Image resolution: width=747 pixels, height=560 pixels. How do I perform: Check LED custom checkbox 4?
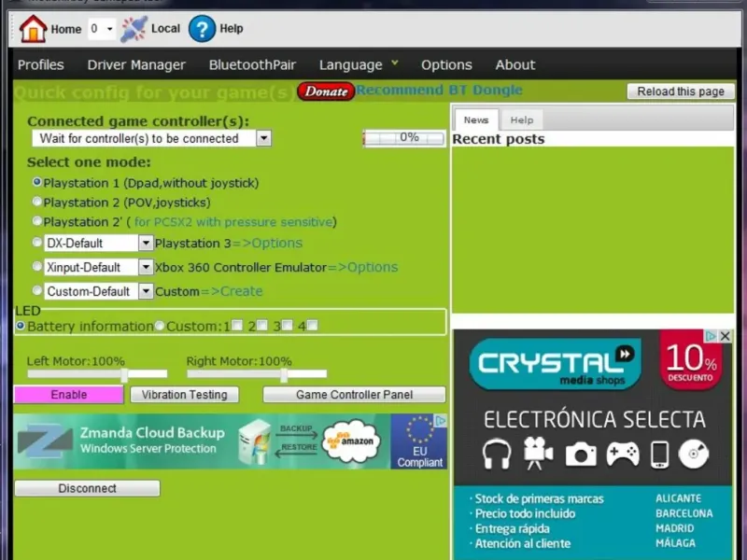click(313, 325)
